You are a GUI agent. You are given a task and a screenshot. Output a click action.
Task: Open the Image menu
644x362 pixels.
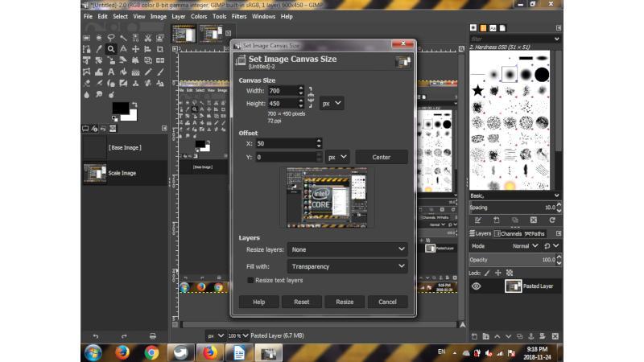point(158,16)
